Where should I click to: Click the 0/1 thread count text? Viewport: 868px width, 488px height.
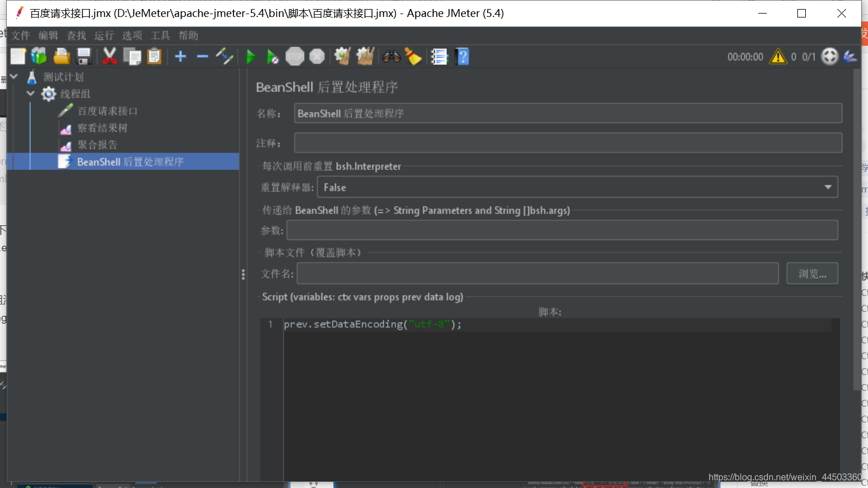(x=809, y=56)
